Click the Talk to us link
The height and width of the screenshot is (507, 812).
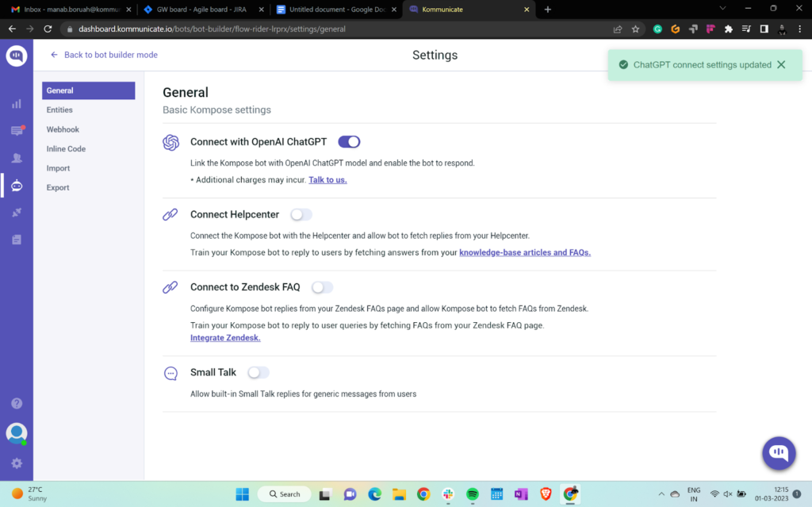click(327, 180)
